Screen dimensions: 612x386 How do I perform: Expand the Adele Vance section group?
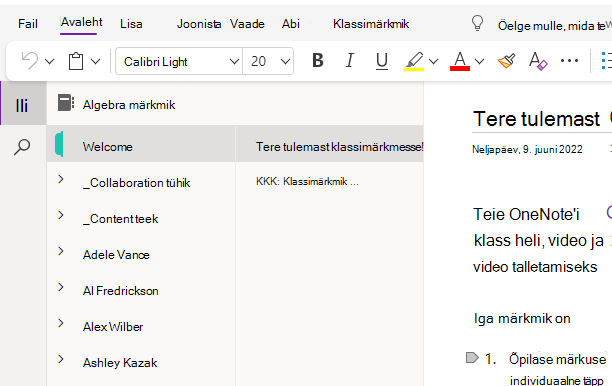pyautogui.click(x=60, y=251)
